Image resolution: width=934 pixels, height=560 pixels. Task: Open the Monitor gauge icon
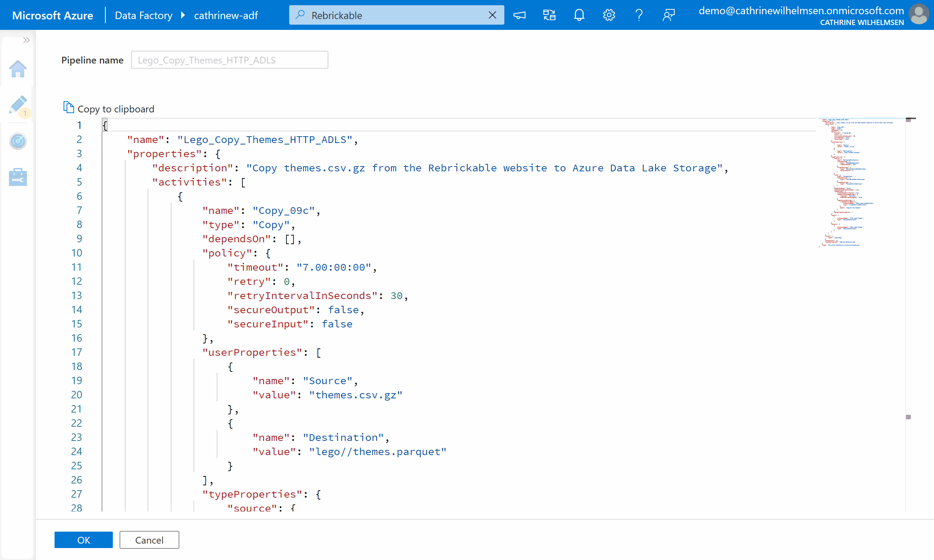point(18,141)
